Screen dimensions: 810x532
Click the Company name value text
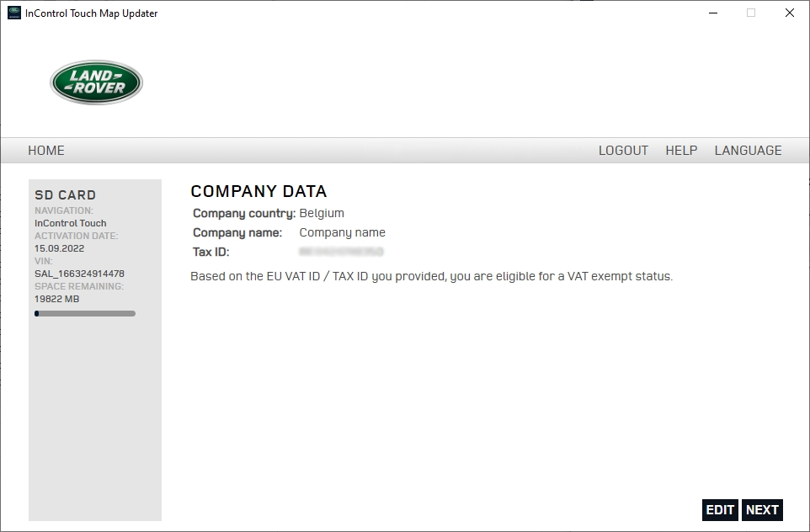coord(342,232)
